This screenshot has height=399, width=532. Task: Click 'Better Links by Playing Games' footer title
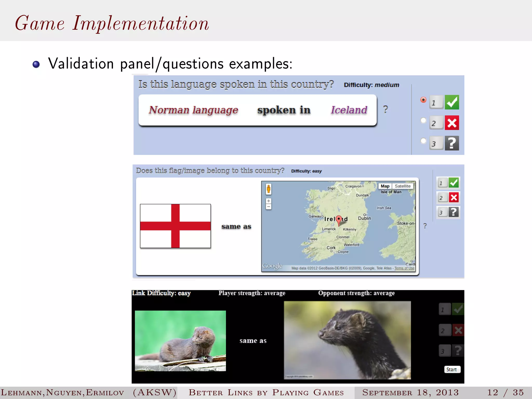(x=266, y=393)
